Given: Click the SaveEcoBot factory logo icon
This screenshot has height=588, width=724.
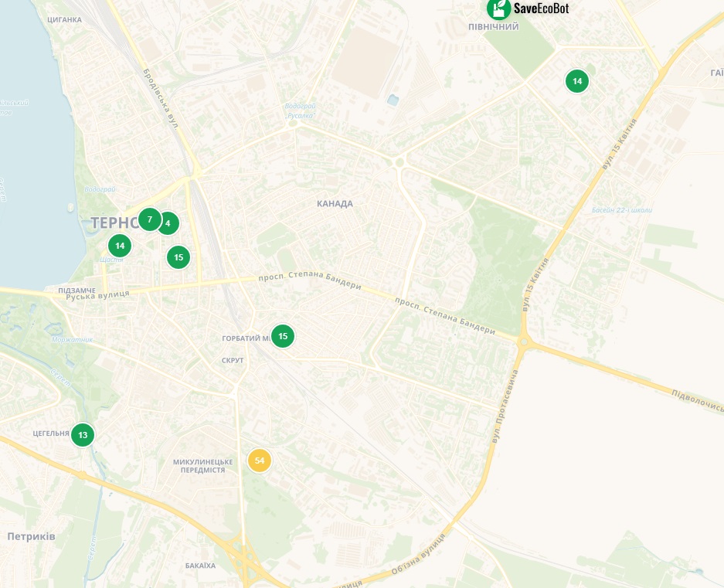Looking at the screenshot, I should (499, 8).
